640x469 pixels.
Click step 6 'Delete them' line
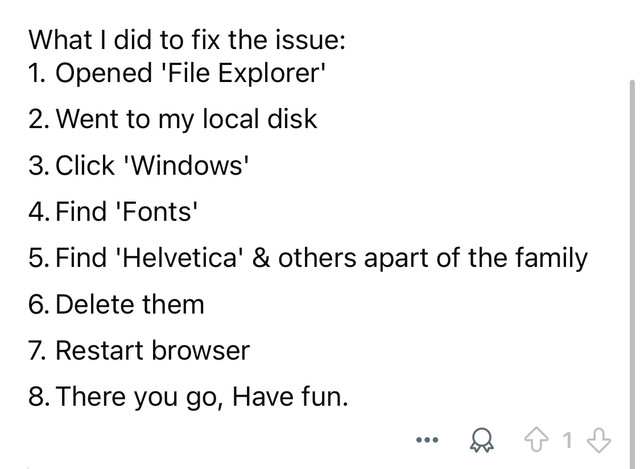click(116, 305)
